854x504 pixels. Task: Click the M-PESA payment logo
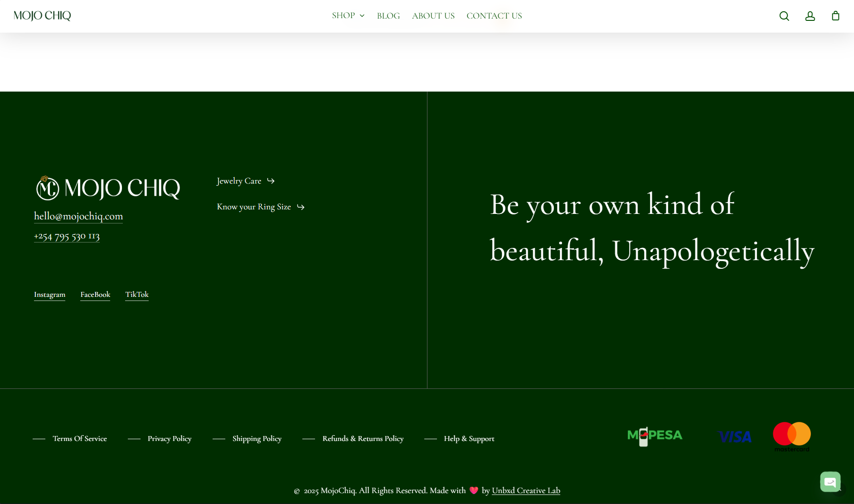click(655, 436)
